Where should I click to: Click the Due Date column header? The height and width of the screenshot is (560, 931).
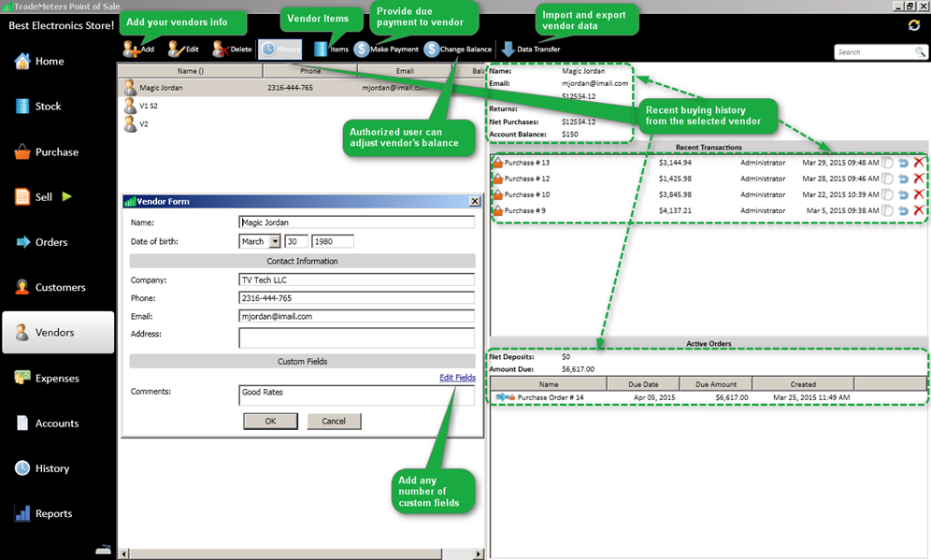(638, 384)
